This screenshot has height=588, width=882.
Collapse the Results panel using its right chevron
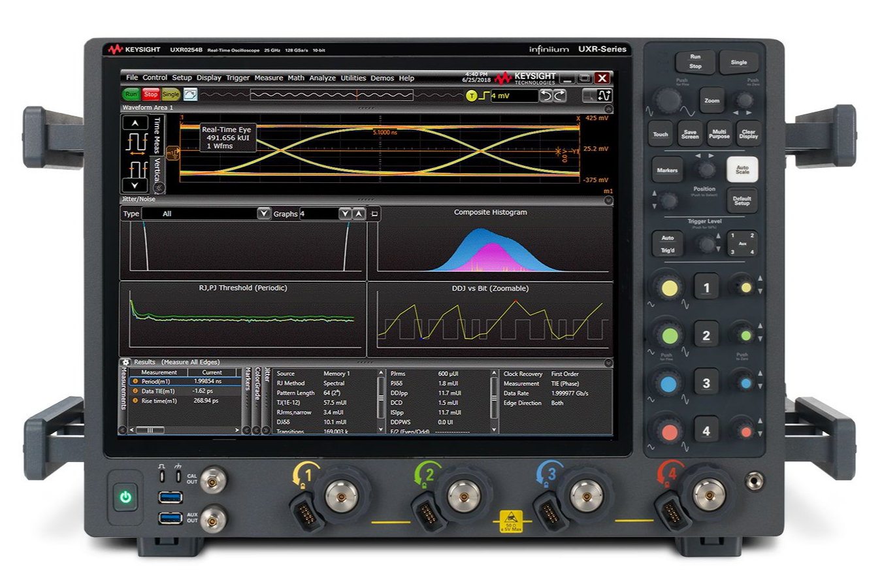(608, 363)
